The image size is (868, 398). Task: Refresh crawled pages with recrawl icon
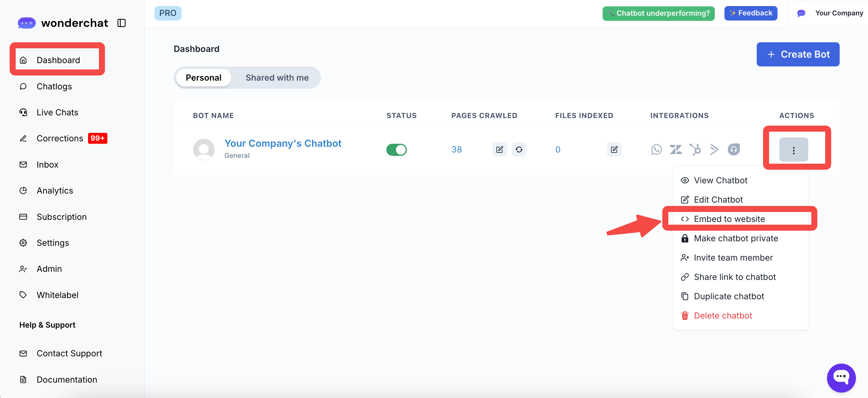click(518, 149)
